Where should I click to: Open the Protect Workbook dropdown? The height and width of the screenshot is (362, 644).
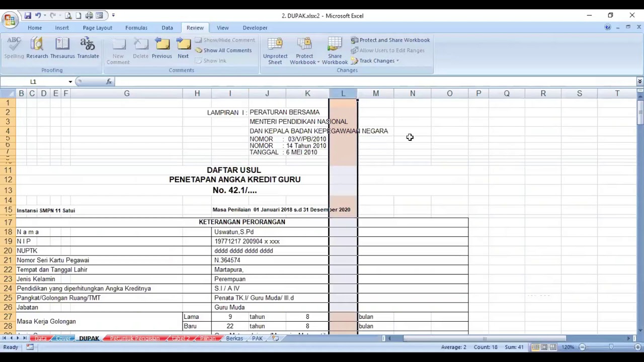[x=304, y=51]
